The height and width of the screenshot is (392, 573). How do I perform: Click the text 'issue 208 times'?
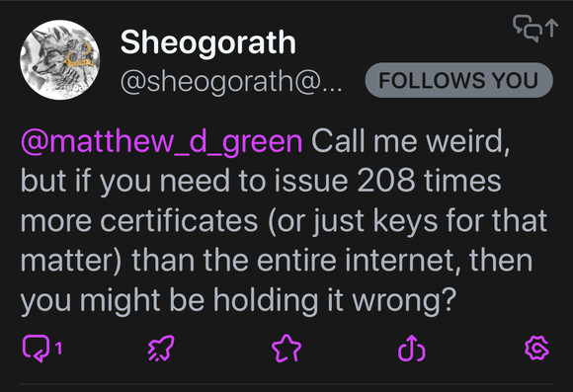coord(387,181)
